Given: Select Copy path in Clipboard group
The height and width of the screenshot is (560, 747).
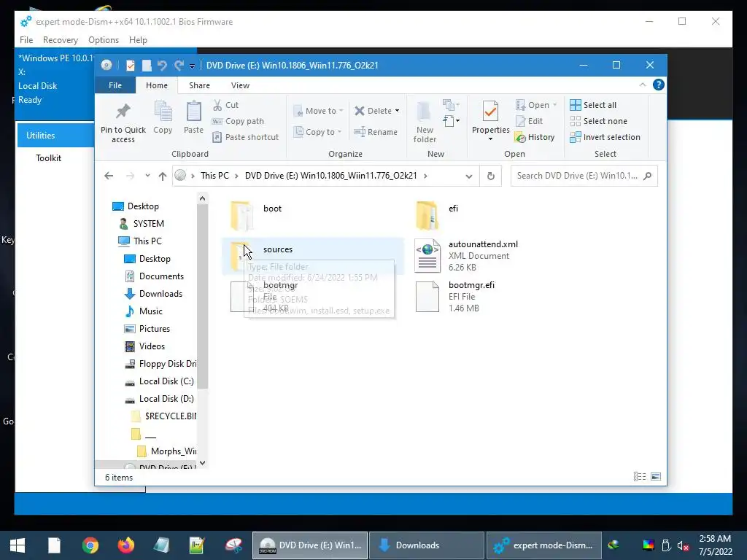Looking at the screenshot, I should coord(238,121).
